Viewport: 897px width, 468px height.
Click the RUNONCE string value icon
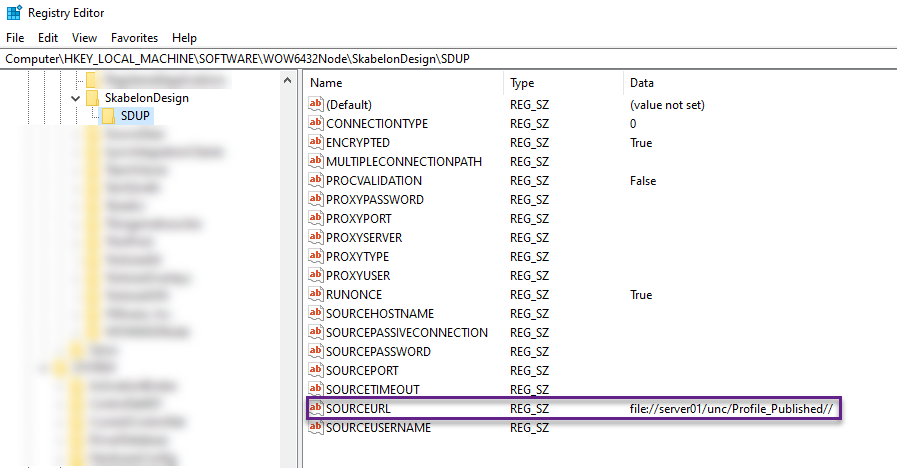(x=316, y=294)
